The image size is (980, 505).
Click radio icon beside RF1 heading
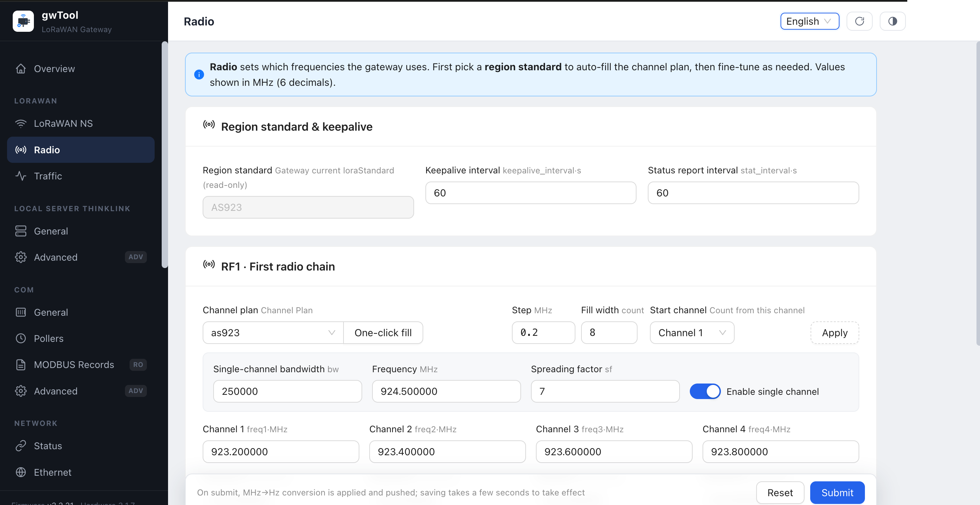pos(209,265)
